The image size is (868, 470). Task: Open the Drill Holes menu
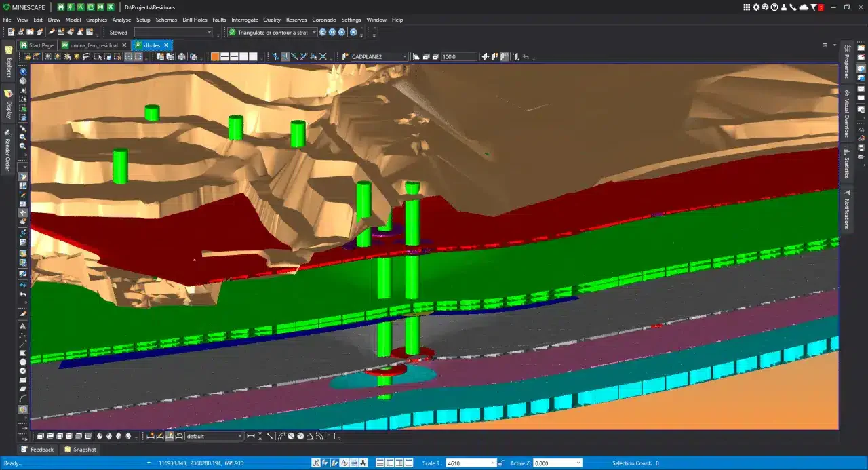coord(195,20)
